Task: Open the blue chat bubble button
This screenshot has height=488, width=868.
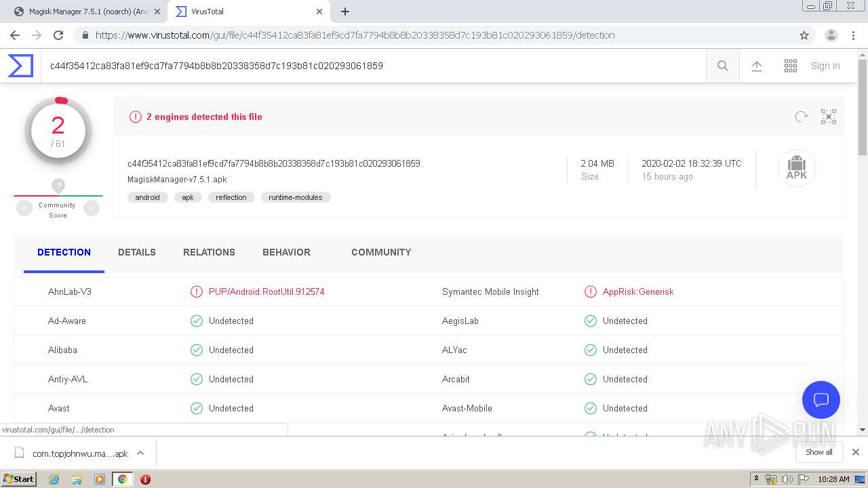Action: (821, 400)
